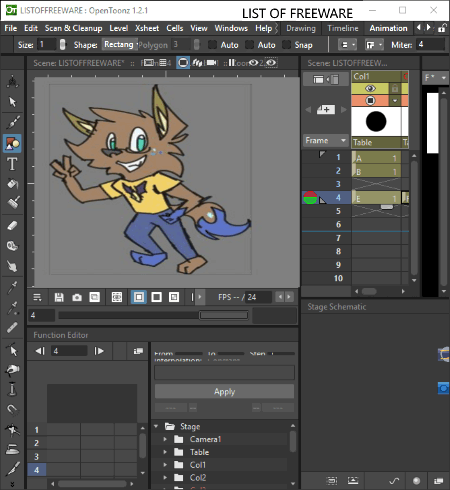Click the Miter value field
This screenshot has width=450, height=490.
430,45
